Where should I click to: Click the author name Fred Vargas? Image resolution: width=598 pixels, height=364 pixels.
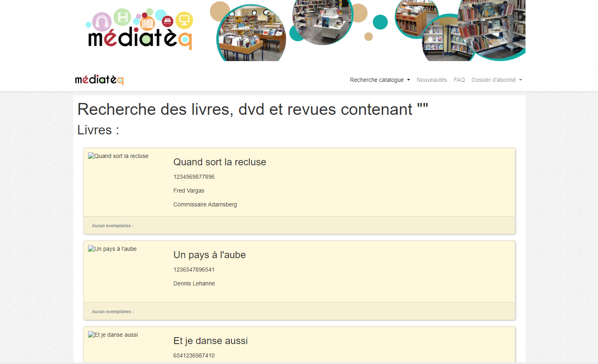coord(189,191)
